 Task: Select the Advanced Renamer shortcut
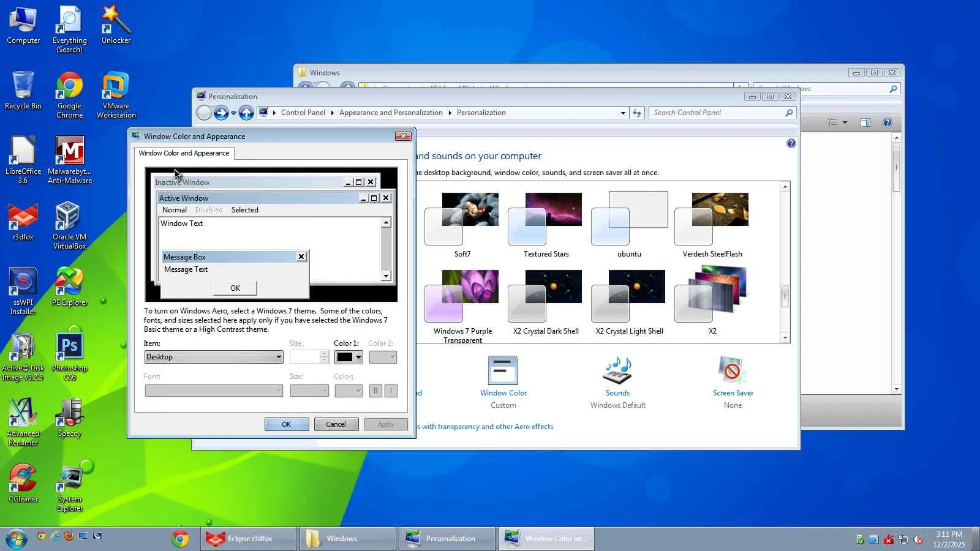[x=23, y=422]
